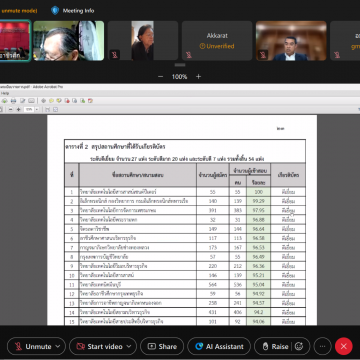Screen dimensions: 360x360
Task: Click applicant count '173' in row 7
Action: [x=213, y=248]
